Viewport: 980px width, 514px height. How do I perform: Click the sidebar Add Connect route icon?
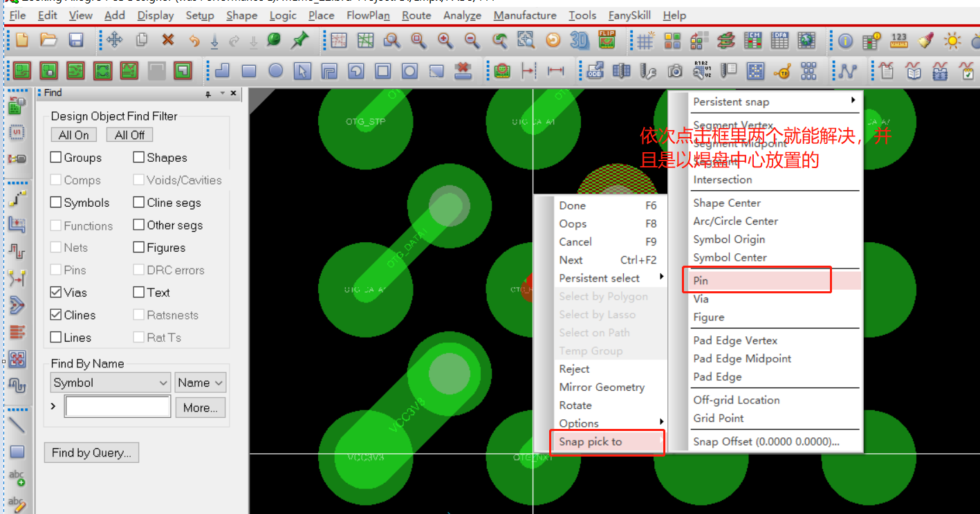click(x=17, y=199)
